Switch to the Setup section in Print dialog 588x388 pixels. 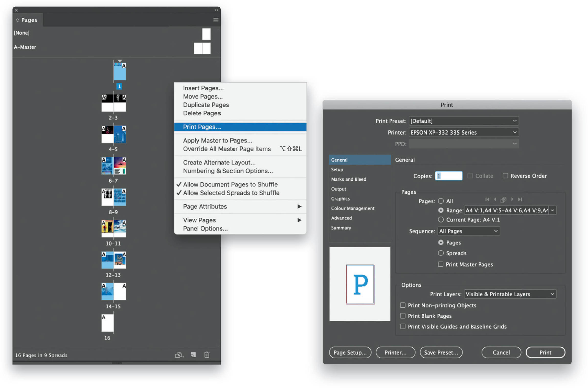click(x=360, y=169)
